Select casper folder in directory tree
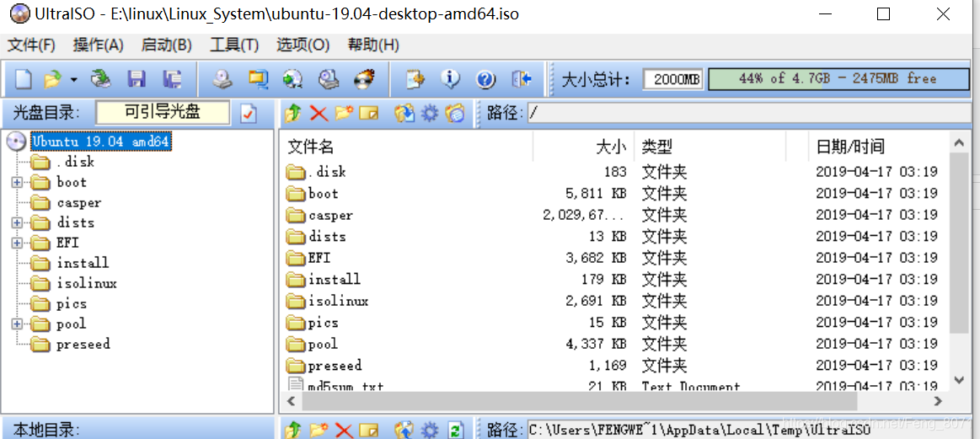The height and width of the screenshot is (439, 980). click(78, 202)
